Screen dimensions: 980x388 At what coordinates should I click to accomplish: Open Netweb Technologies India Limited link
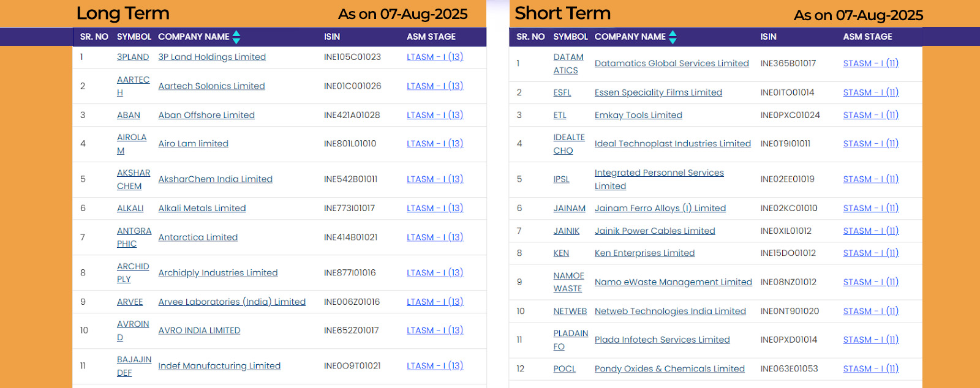pyautogui.click(x=670, y=312)
